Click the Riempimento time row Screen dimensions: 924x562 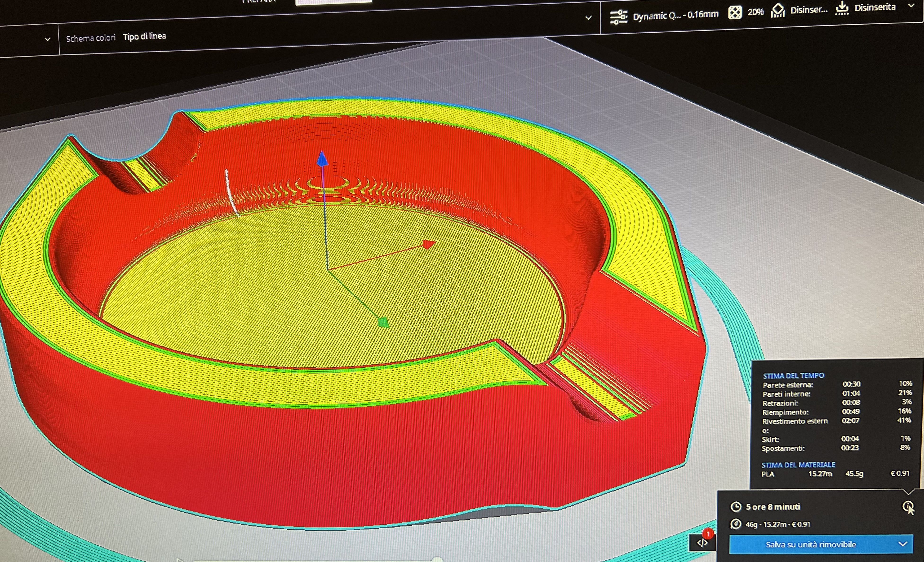coord(837,412)
